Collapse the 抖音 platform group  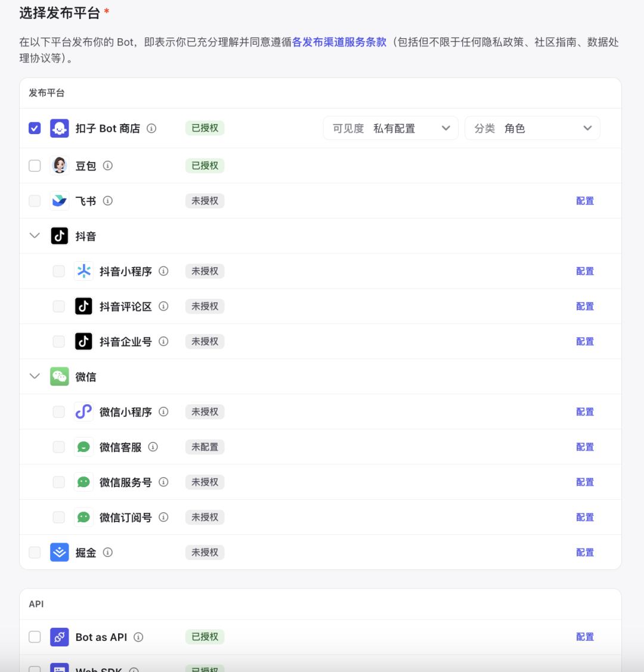(34, 236)
